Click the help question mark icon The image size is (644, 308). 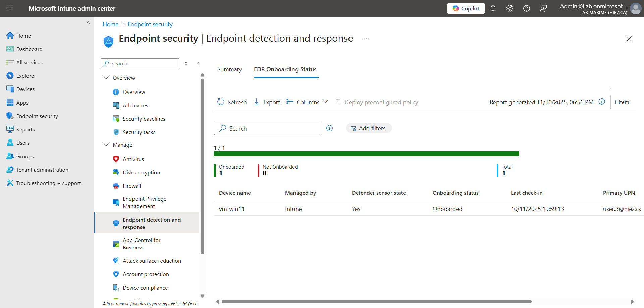tap(526, 8)
